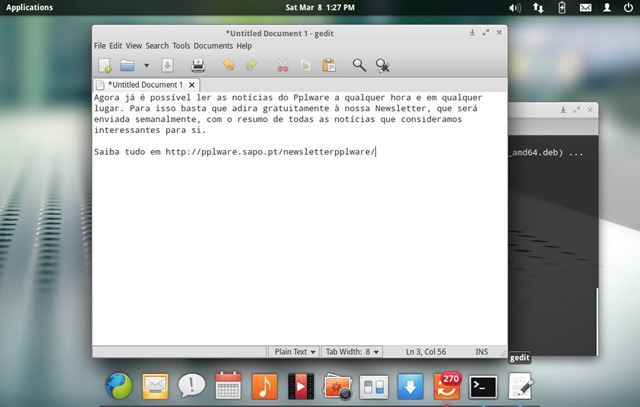Maximize the gedit window

pos(485,33)
